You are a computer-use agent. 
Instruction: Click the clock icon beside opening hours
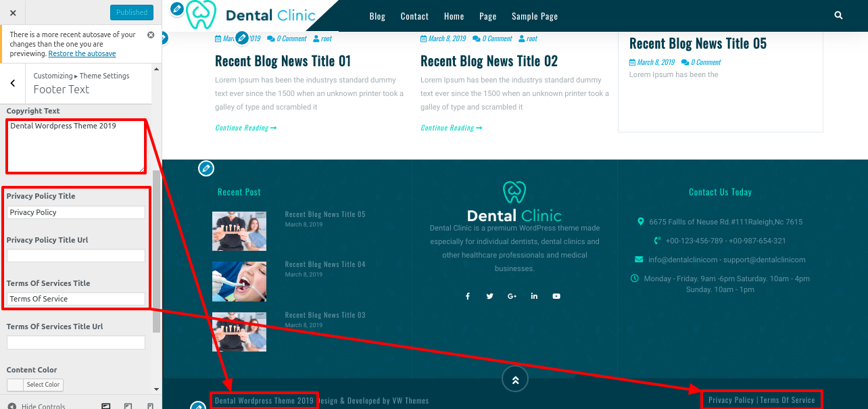pos(634,279)
